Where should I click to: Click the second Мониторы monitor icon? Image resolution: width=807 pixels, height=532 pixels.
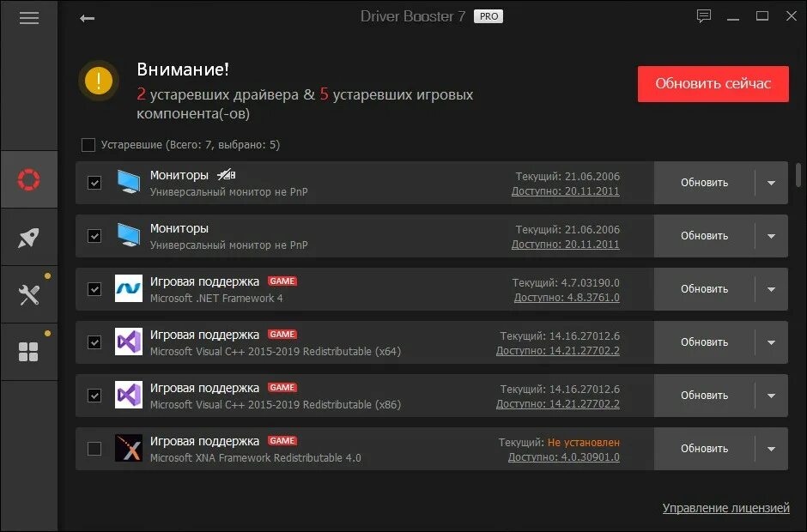click(129, 236)
